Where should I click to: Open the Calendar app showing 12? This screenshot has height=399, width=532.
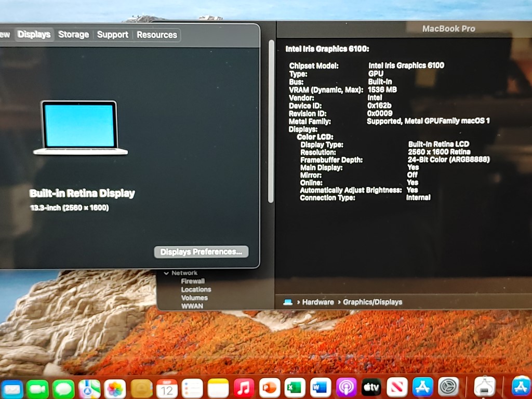pos(167,389)
